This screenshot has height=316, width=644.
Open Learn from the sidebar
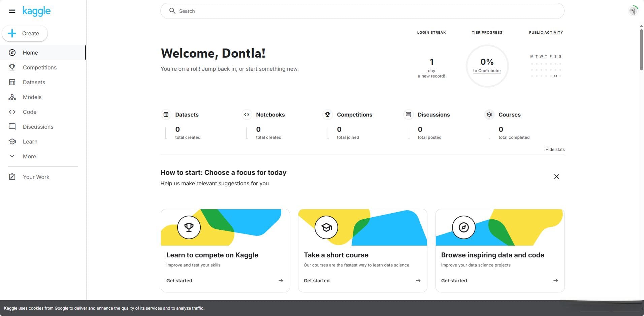[43, 141]
